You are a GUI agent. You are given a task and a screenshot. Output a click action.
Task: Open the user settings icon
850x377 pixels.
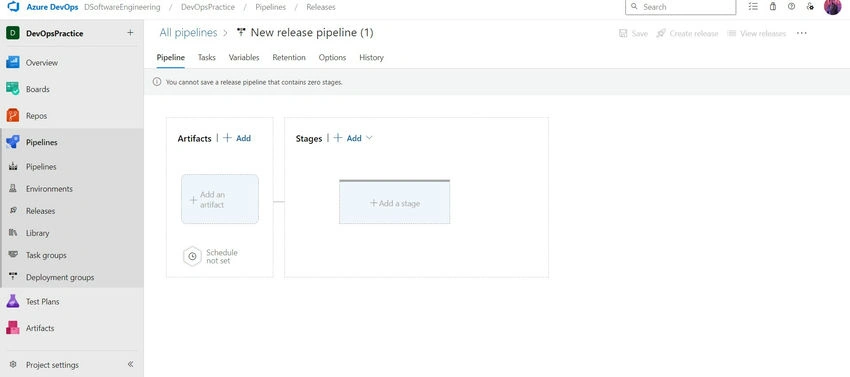coord(810,7)
